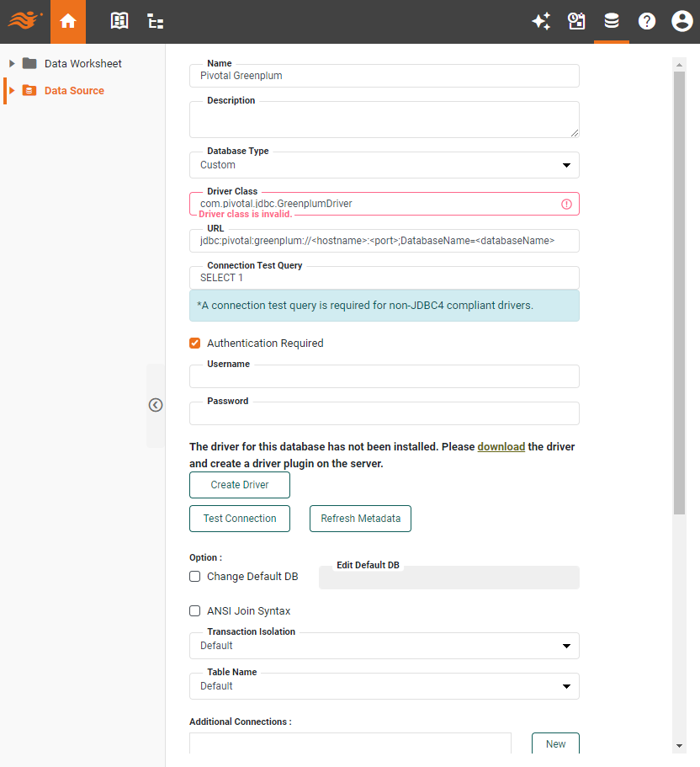Open the data catalog book icon
Screen dimensions: 700x767
[x=119, y=21]
